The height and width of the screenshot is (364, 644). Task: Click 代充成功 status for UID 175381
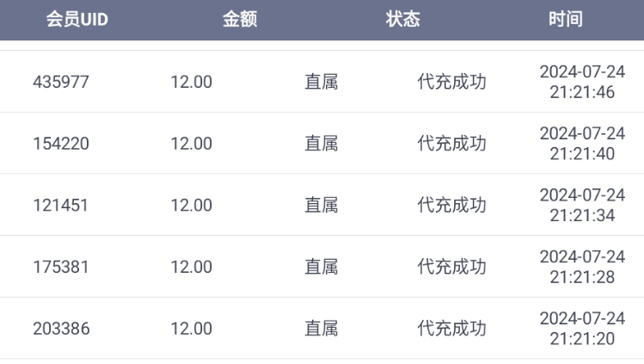[x=451, y=267]
